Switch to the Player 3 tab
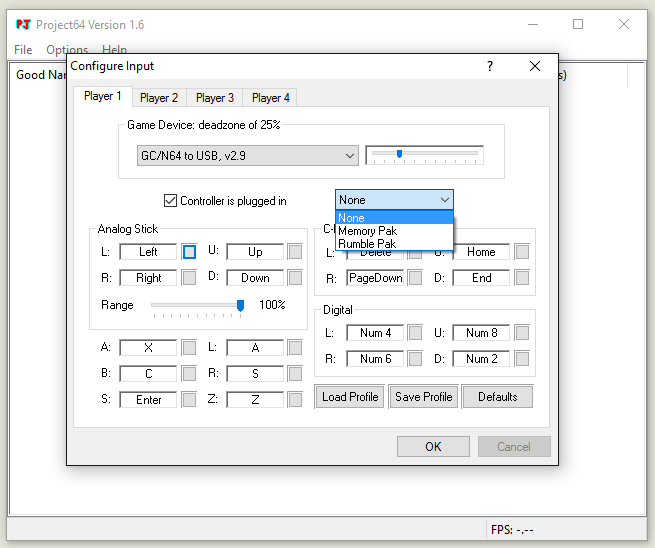Screen dimensions: 655x548 [x=215, y=98]
